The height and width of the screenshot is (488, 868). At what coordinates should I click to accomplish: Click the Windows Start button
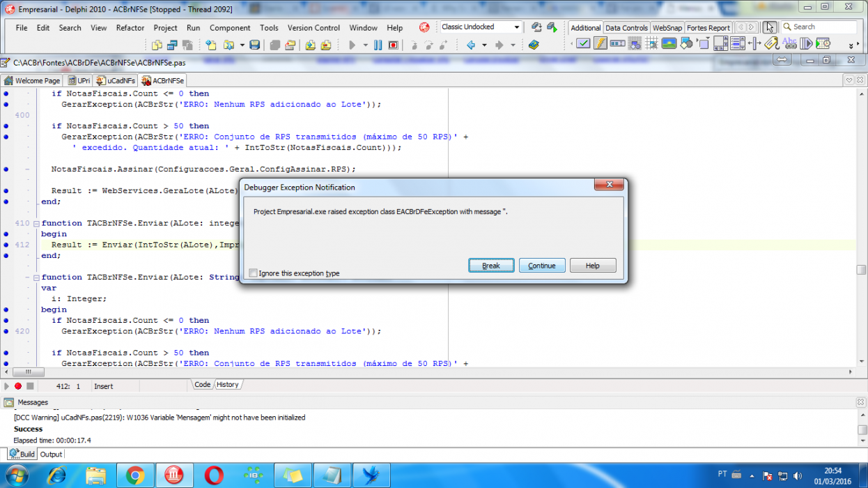(x=15, y=476)
